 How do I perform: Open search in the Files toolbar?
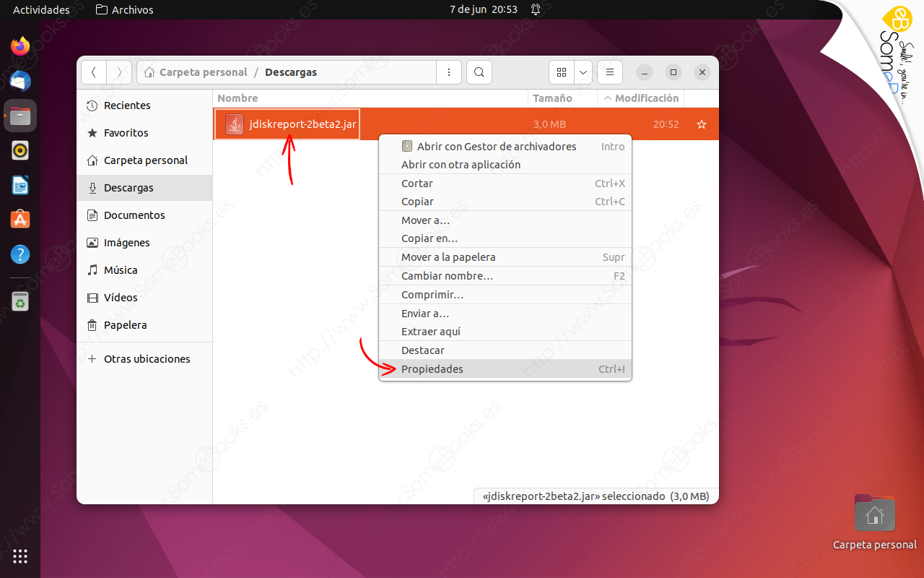(x=479, y=72)
